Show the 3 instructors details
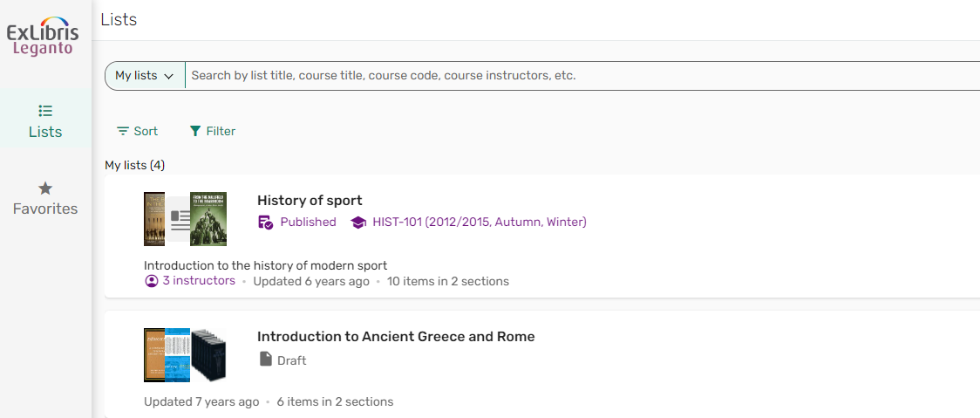The image size is (980, 418). [199, 281]
